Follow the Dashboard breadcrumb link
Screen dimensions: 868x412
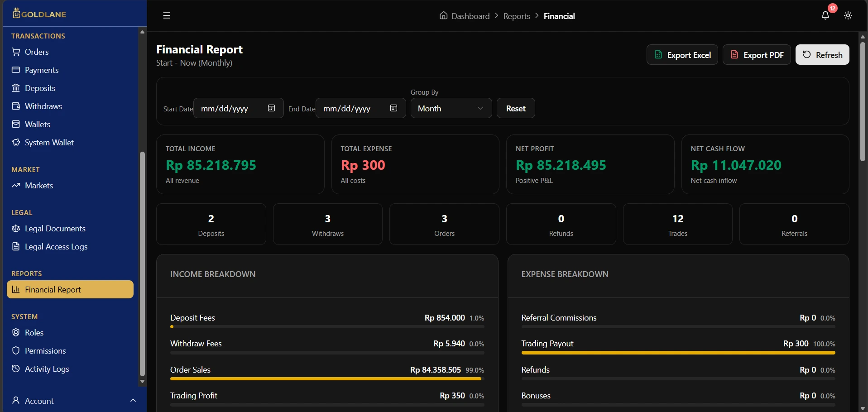coord(470,16)
